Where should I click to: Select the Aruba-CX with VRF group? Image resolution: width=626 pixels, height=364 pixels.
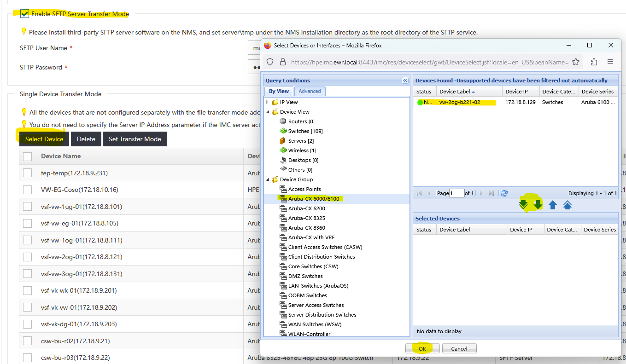point(311,237)
